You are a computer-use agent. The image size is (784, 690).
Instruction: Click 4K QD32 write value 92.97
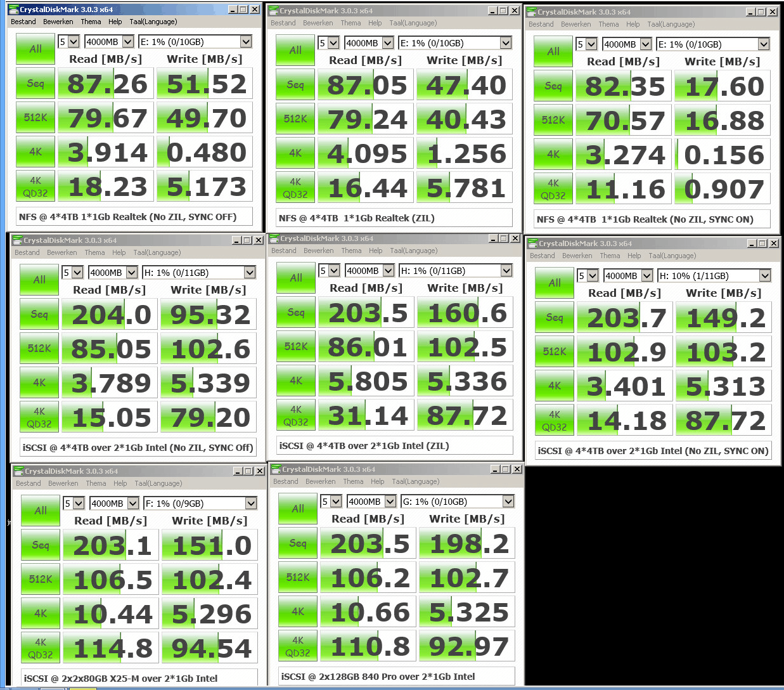(467, 646)
